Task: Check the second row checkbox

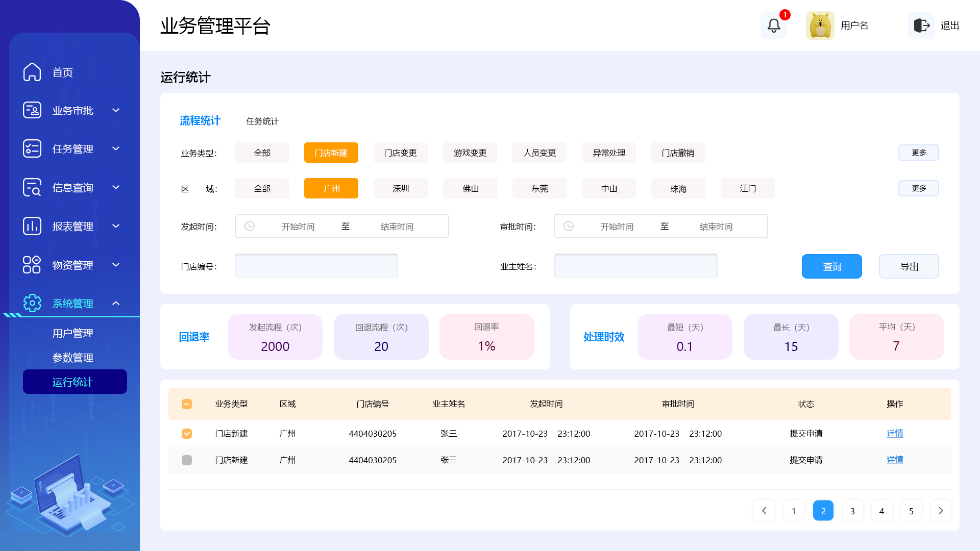Action: 187,460
